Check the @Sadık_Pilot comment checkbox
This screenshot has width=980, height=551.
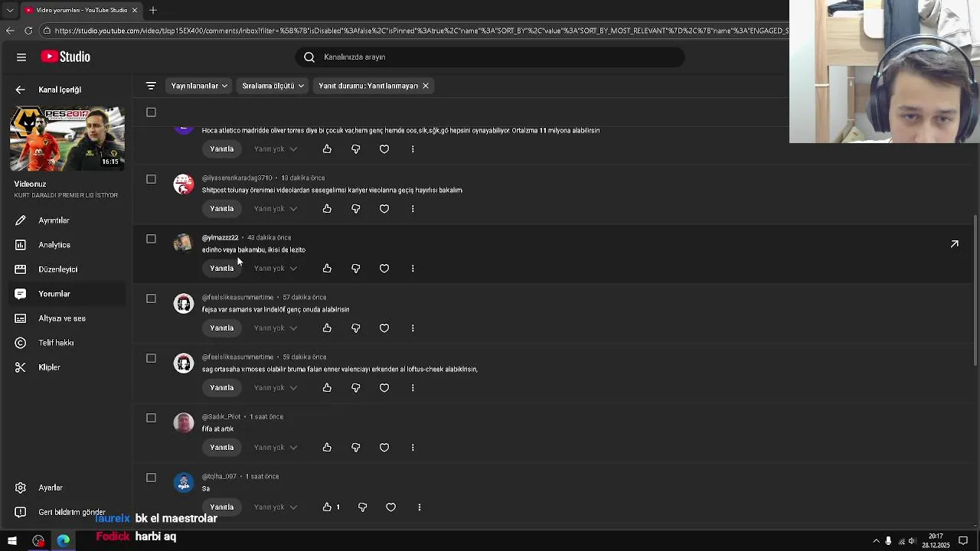[151, 418]
